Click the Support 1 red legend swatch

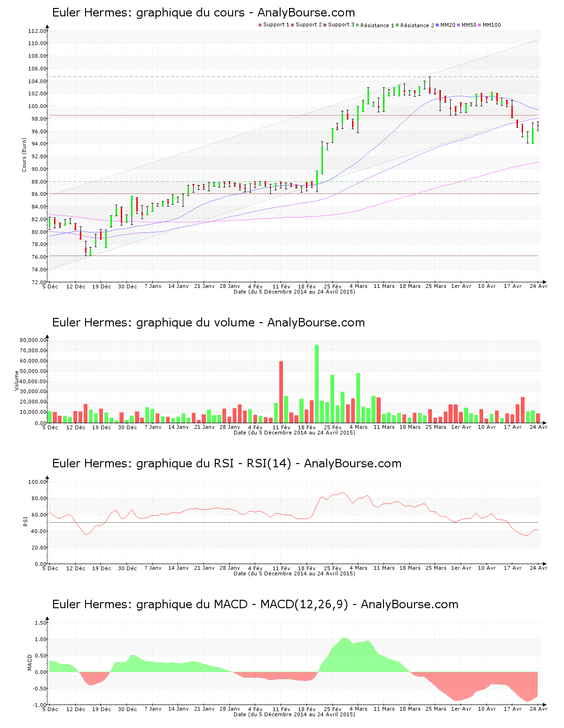coord(260,25)
